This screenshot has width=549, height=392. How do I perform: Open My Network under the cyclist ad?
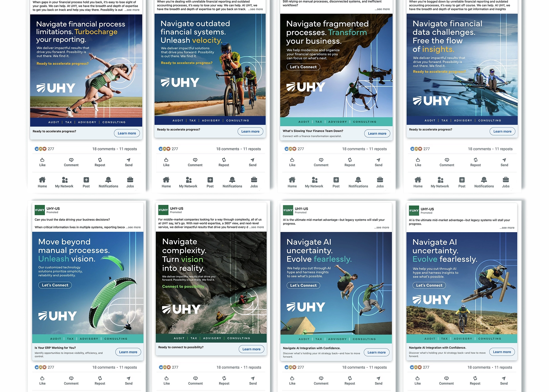click(x=188, y=182)
